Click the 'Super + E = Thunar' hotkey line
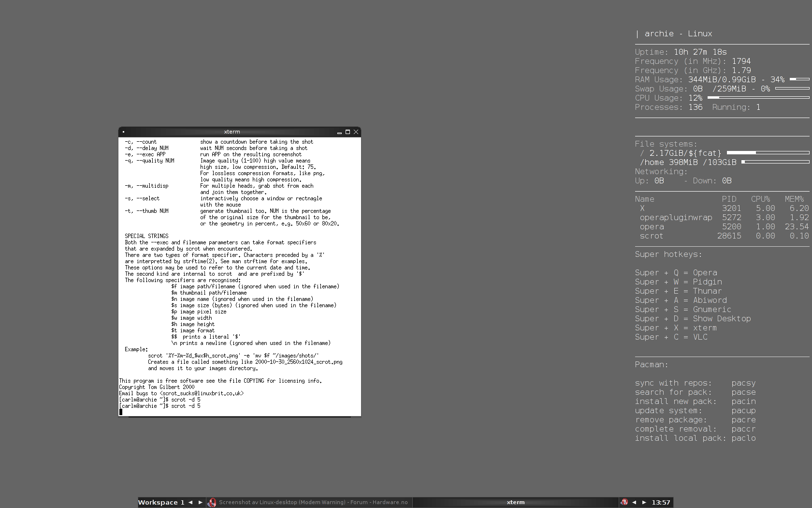The height and width of the screenshot is (508, 812). 678,291
